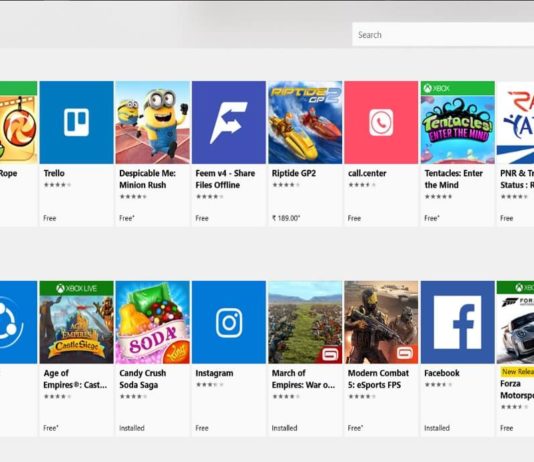This screenshot has width=534, height=462.
Task: Open the Trello app tile icon
Action: point(77,122)
